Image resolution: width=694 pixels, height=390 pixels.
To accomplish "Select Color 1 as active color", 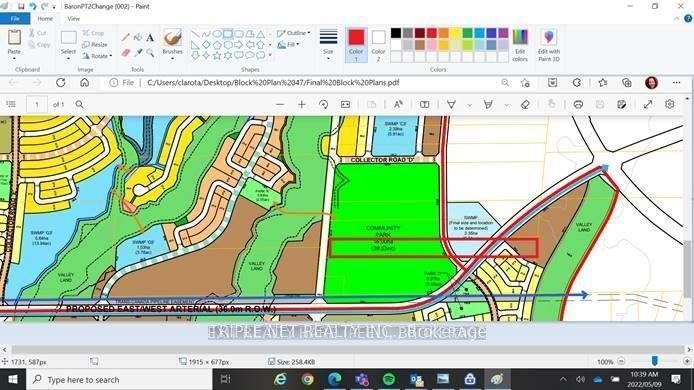I will click(356, 45).
